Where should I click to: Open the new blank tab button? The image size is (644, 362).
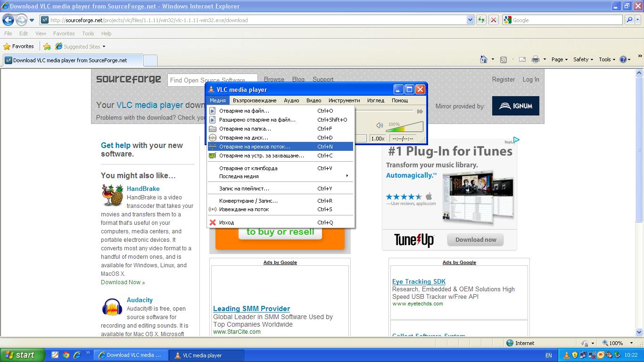tap(150, 60)
